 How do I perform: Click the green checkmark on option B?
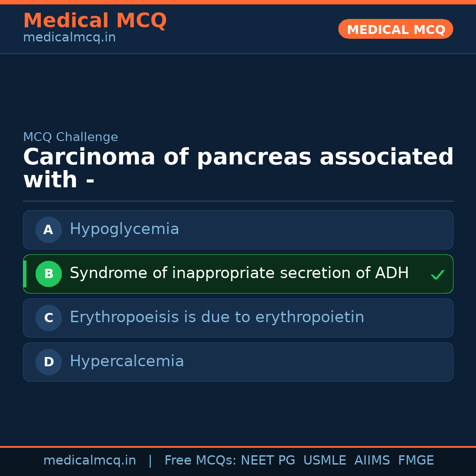click(x=437, y=275)
